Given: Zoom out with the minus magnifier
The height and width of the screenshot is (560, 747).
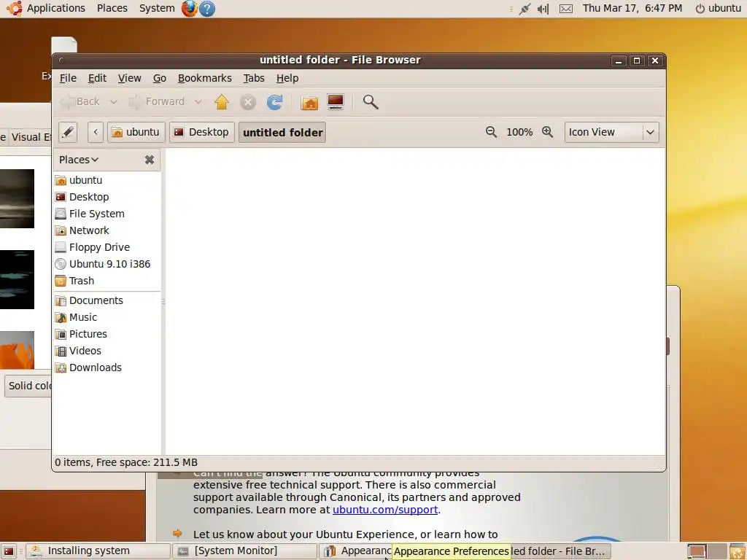Looking at the screenshot, I should point(491,132).
